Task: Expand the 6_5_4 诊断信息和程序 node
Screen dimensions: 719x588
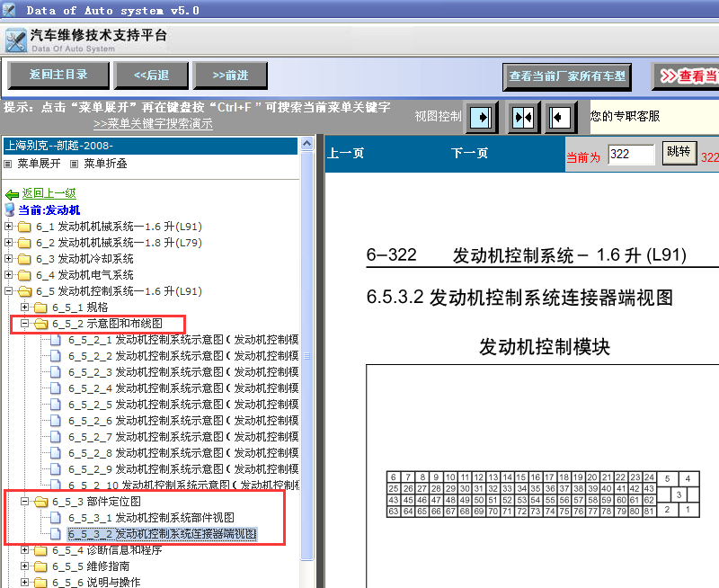Action: pyautogui.click(x=25, y=549)
